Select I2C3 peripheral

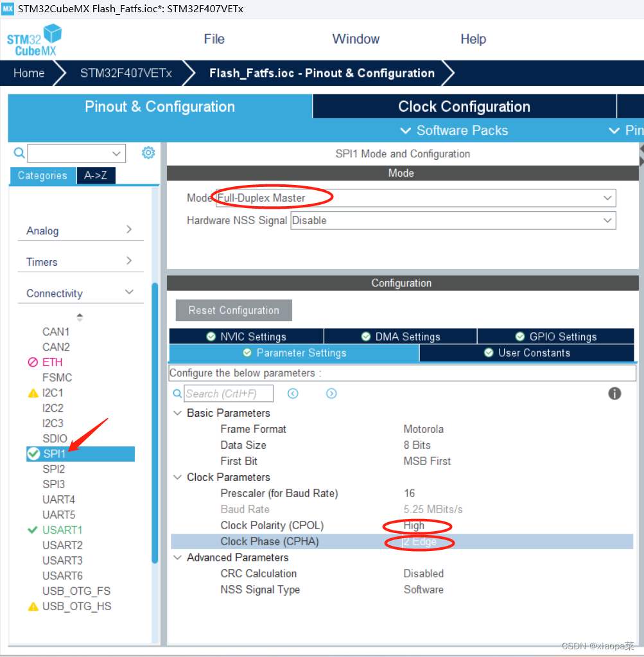(x=53, y=423)
